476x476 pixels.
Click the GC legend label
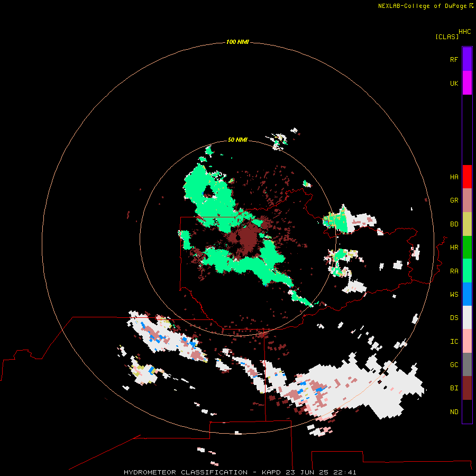454,364
